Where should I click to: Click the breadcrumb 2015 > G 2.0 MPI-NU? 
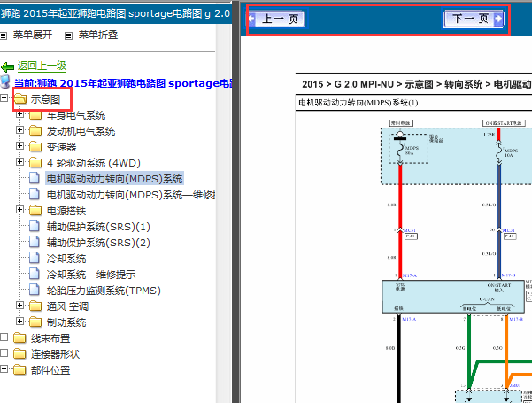pos(348,84)
